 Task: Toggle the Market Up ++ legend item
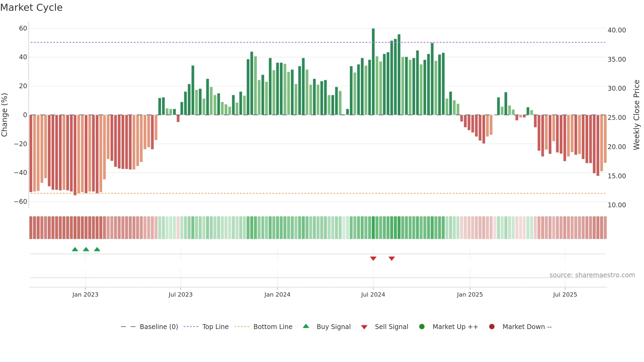click(448, 327)
